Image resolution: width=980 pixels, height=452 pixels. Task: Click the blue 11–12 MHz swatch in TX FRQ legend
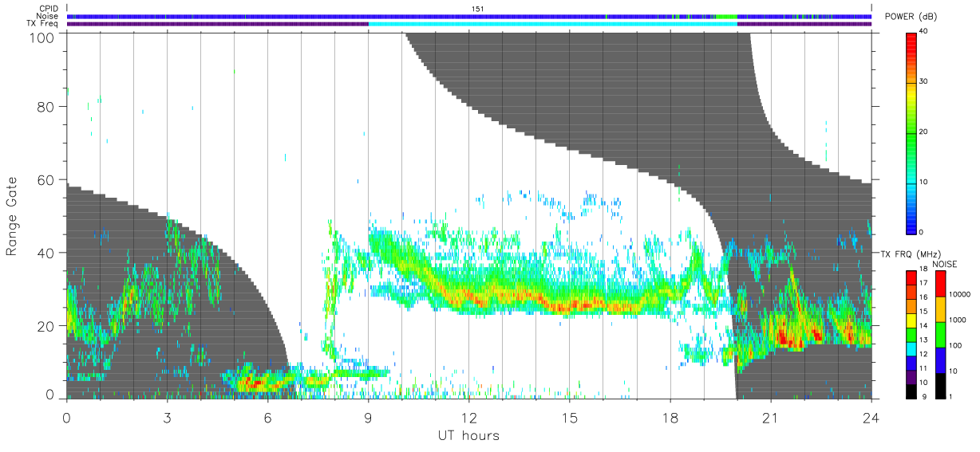(911, 362)
